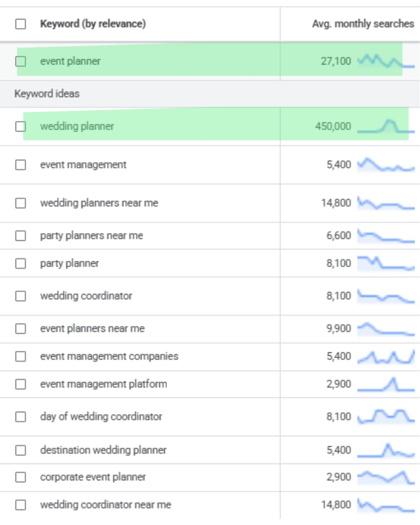Image resolution: width=420 pixels, height=525 pixels.
Task: Click event management platform trend sparkline
Action: click(386, 384)
